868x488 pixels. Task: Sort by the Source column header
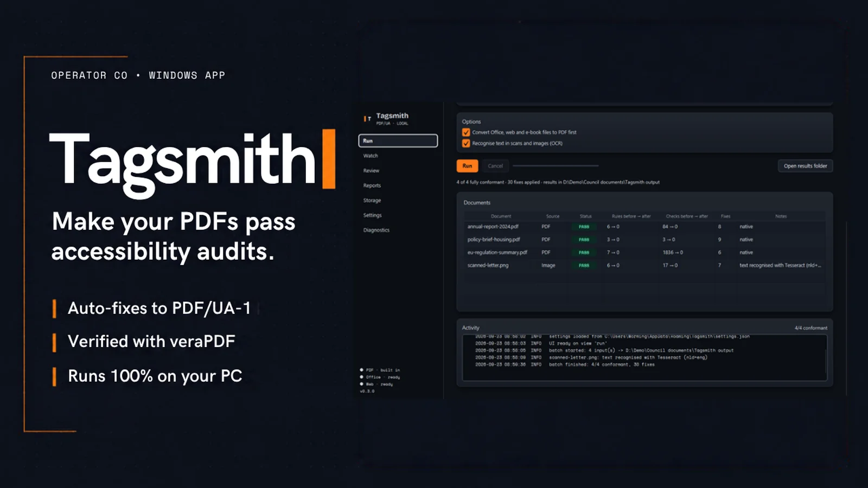553,216
